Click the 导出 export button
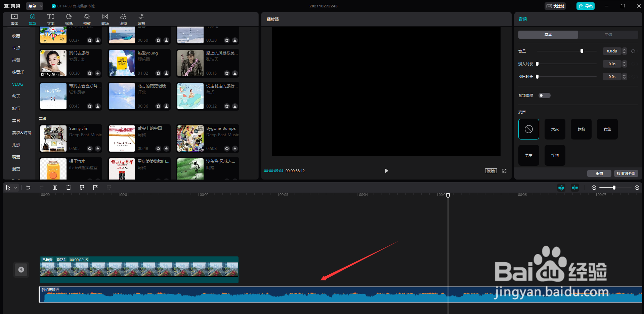Image resolution: width=644 pixels, height=314 pixels. click(x=586, y=6)
